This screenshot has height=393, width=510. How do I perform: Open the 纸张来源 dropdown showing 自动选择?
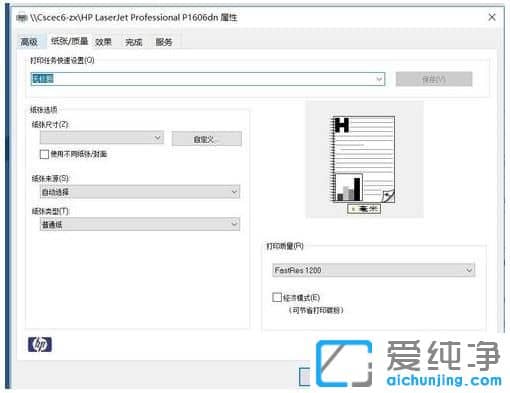(140, 192)
